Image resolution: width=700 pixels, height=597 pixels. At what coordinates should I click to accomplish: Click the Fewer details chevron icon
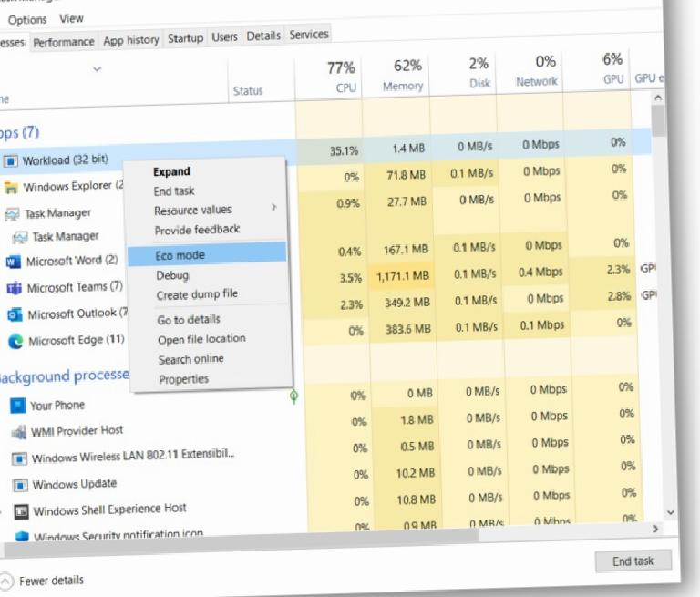5,582
